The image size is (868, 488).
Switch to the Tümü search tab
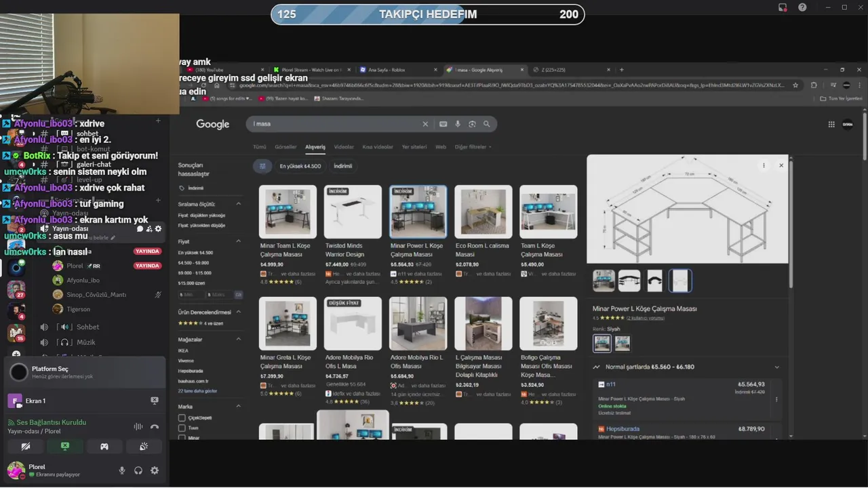[260, 147]
